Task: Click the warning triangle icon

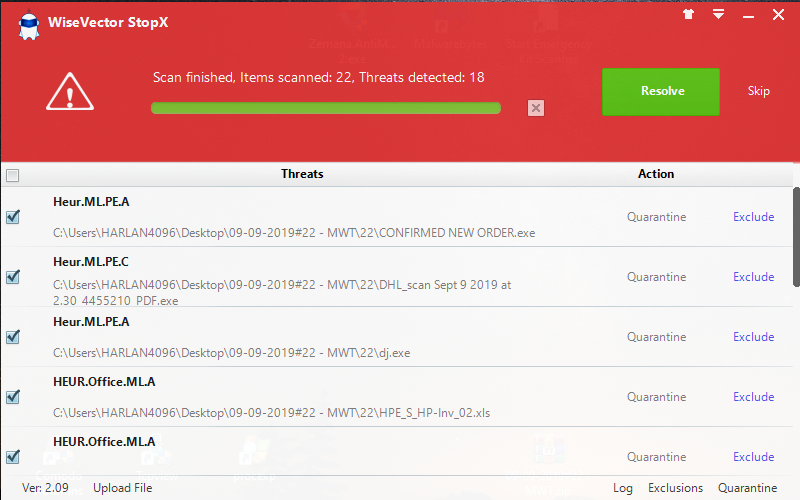Action: click(x=70, y=92)
